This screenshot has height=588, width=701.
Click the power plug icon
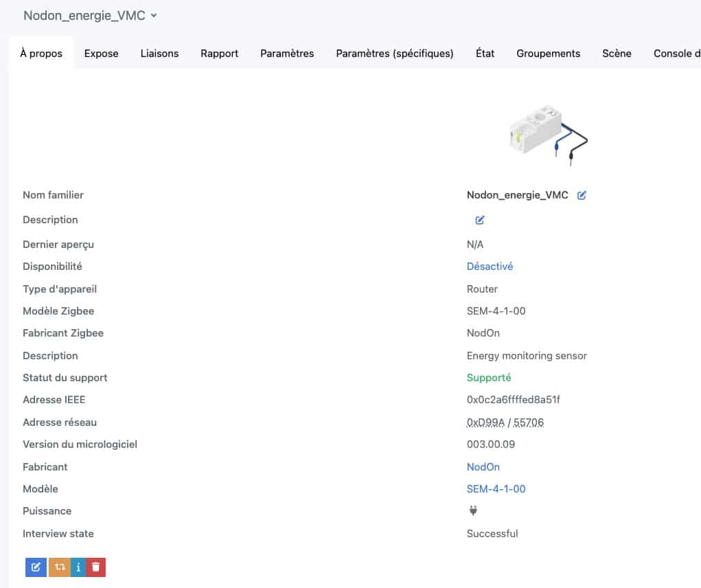click(x=473, y=510)
